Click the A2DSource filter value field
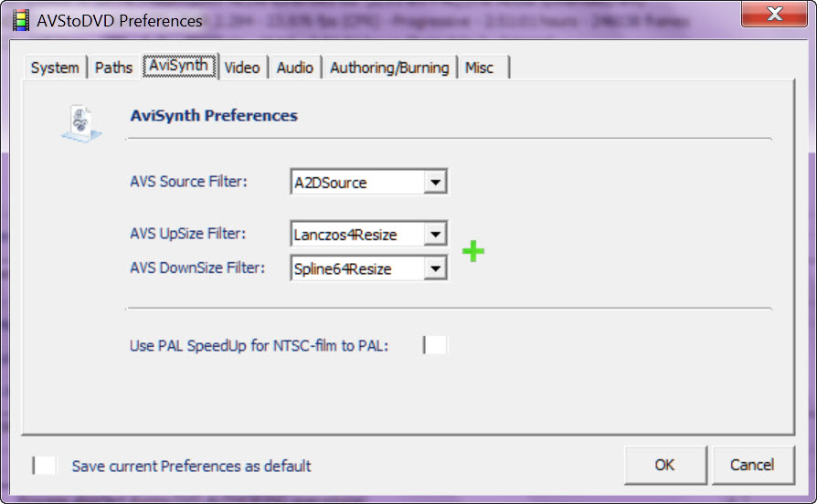The height and width of the screenshot is (504, 817). pyautogui.click(x=356, y=183)
